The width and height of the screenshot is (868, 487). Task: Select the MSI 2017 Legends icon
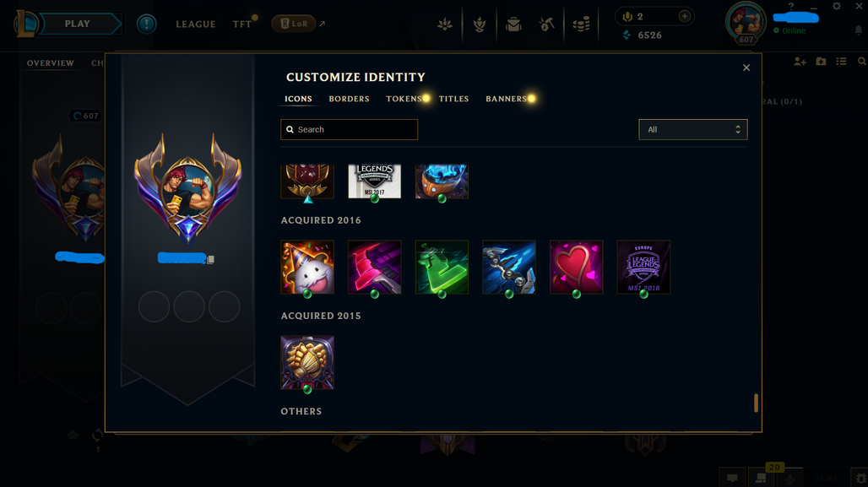(374, 181)
